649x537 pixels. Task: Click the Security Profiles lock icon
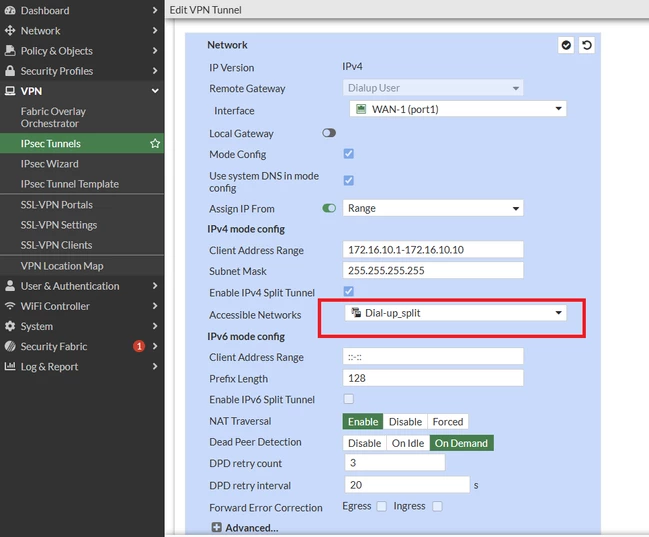(x=10, y=71)
